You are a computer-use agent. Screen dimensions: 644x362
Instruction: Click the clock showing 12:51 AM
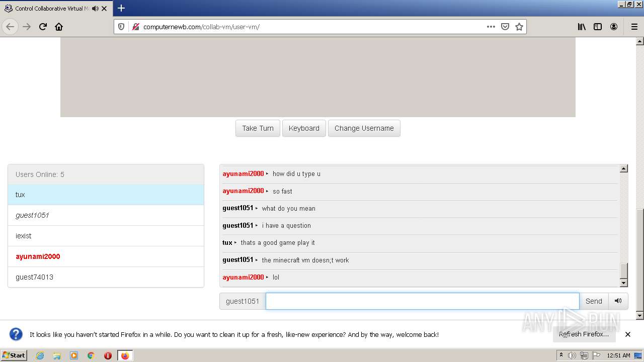[x=618, y=355]
